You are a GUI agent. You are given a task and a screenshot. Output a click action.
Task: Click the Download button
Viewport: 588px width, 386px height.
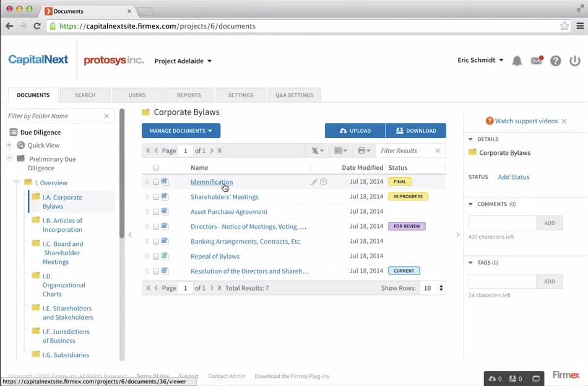click(x=416, y=131)
